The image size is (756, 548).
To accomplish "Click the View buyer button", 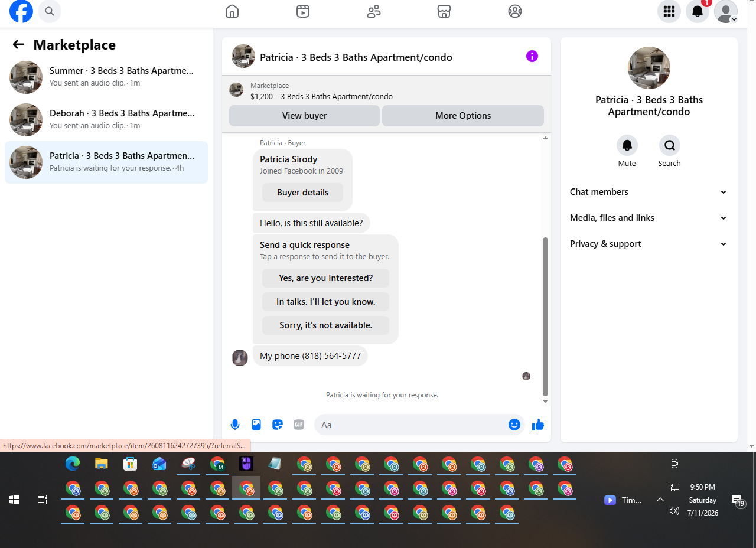I will (x=304, y=116).
